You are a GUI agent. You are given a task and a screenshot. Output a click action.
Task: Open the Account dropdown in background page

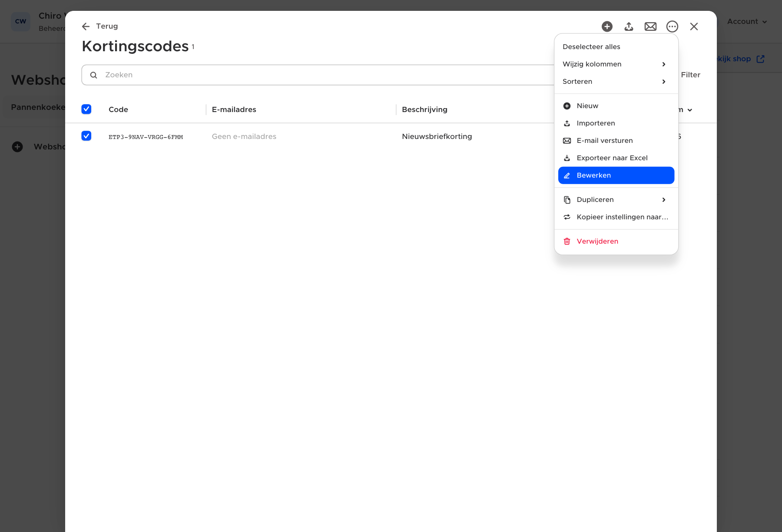747,21
